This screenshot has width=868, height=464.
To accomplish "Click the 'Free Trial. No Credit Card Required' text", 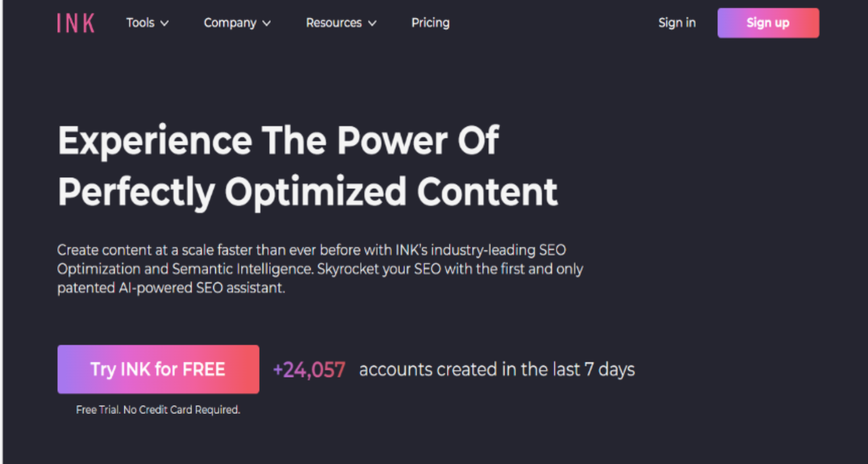I will pyautogui.click(x=158, y=410).
